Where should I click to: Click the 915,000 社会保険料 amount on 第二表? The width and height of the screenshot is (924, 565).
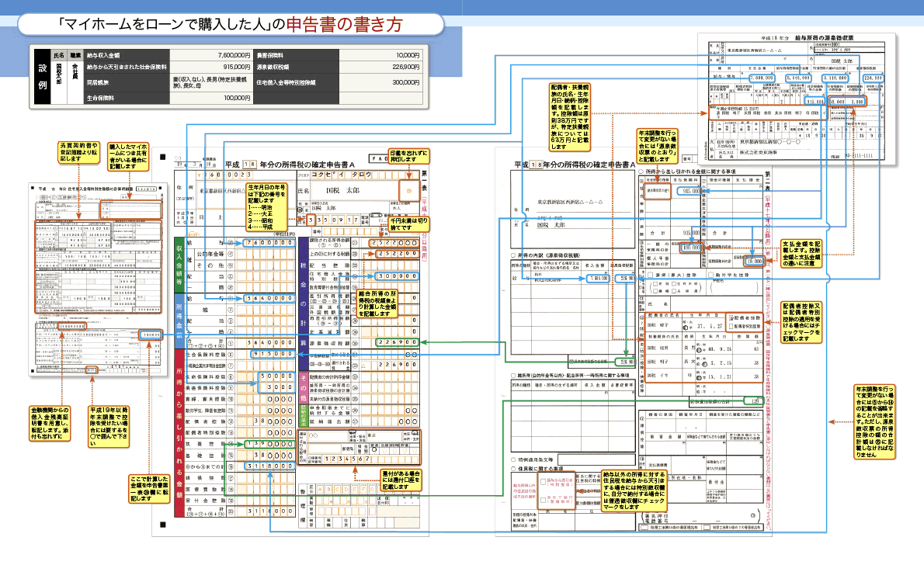pyautogui.click(x=690, y=192)
